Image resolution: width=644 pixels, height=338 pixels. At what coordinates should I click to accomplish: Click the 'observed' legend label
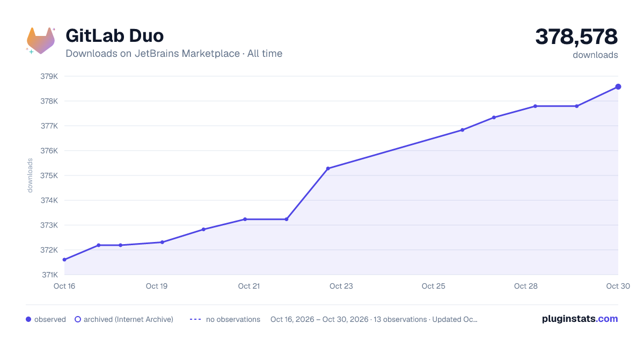pyautogui.click(x=50, y=319)
